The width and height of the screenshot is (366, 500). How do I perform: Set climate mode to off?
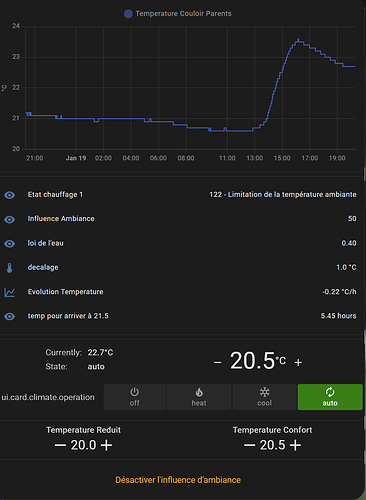[135, 397]
